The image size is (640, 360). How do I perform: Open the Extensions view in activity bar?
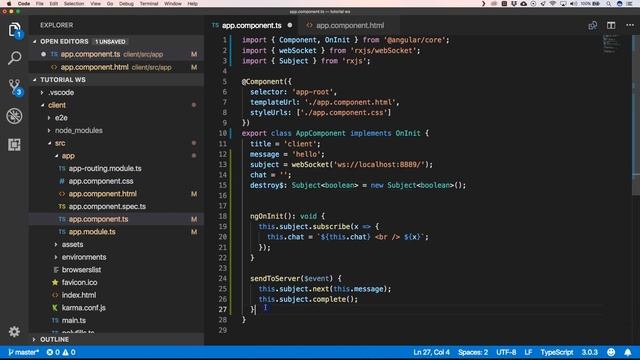tap(14, 144)
